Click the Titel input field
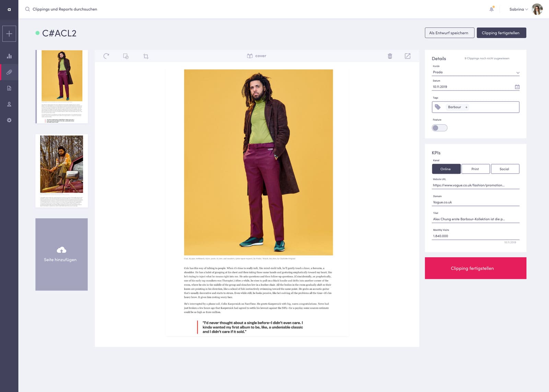549x392 pixels. [476, 219]
